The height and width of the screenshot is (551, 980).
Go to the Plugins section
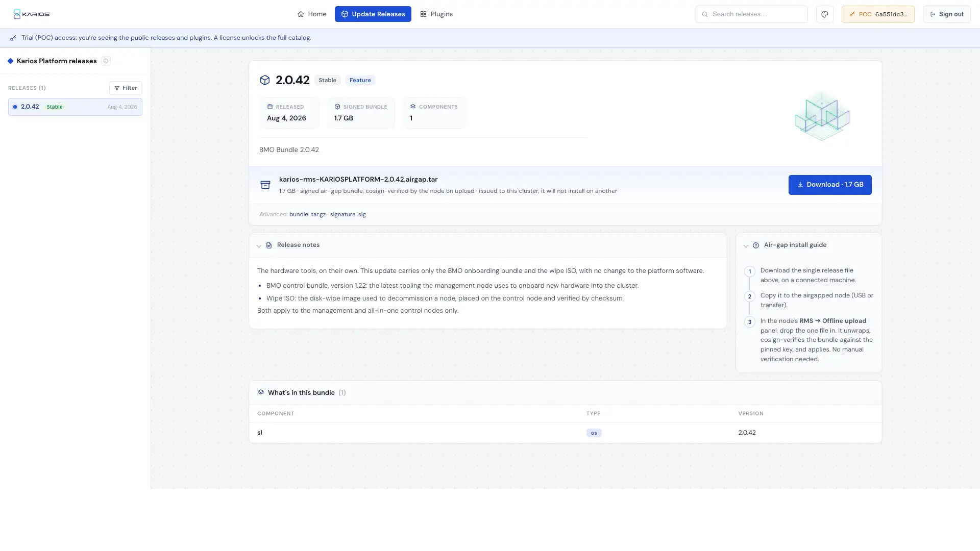436,14
